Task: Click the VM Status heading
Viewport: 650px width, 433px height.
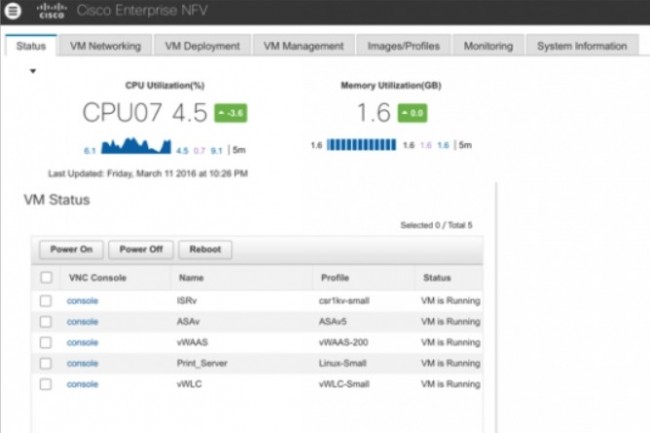Action: (x=57, y=200)
